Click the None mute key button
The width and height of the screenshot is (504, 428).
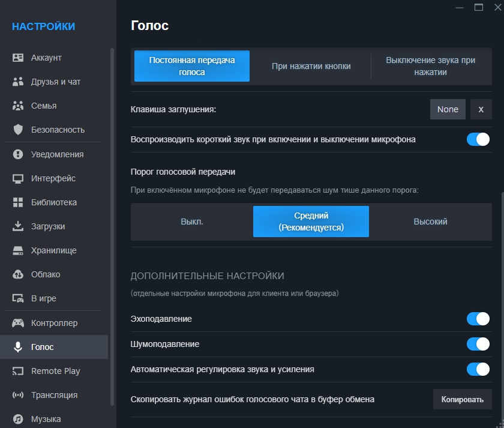(448, 109)
